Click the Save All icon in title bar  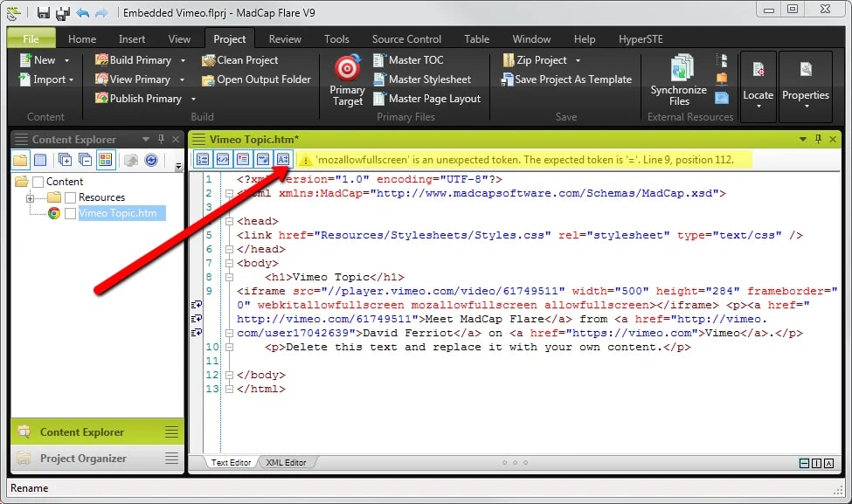[x=63, y=13]
